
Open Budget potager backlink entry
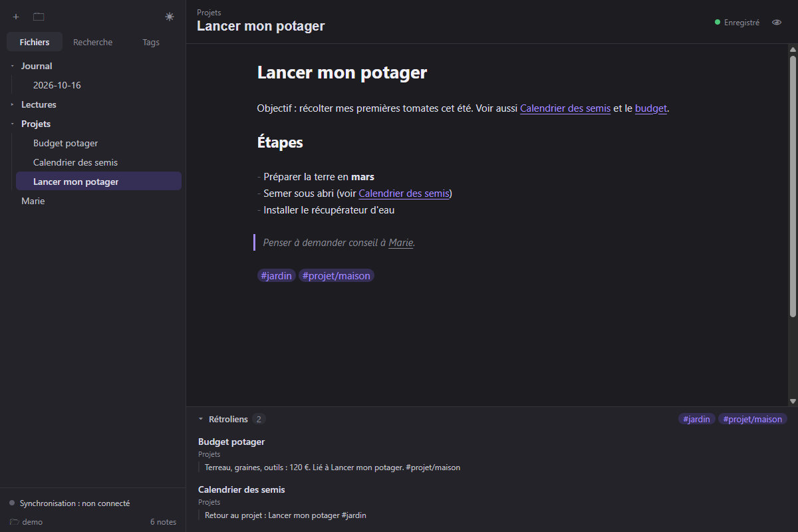tap(231, 442)
